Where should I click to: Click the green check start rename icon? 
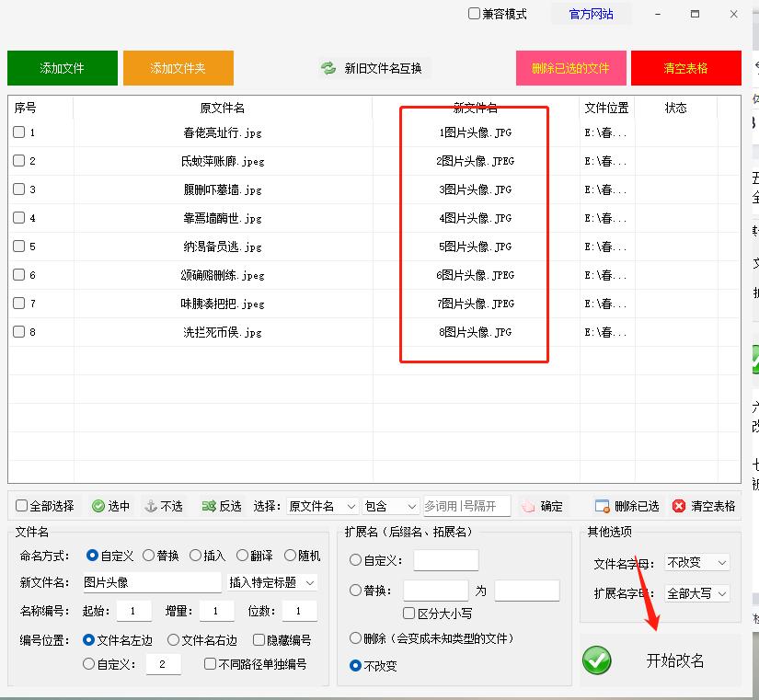click(x=597, y=660)
